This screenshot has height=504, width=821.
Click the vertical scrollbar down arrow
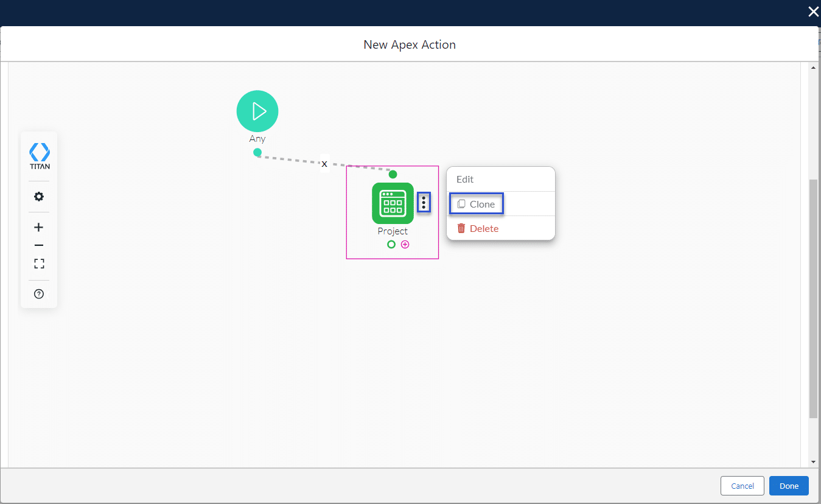click(813, 462)
